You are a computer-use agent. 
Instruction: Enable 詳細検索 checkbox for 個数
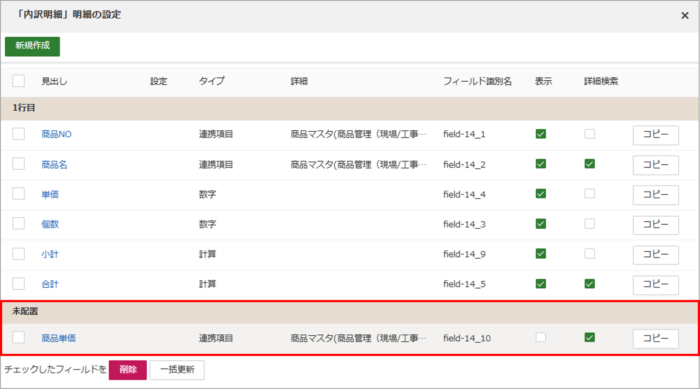click(589, 223)
